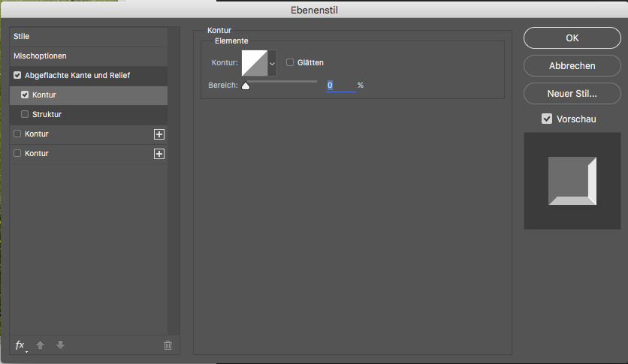Add another Kontur via first plus icon
The image size is (628, 364).
(159, 134)
